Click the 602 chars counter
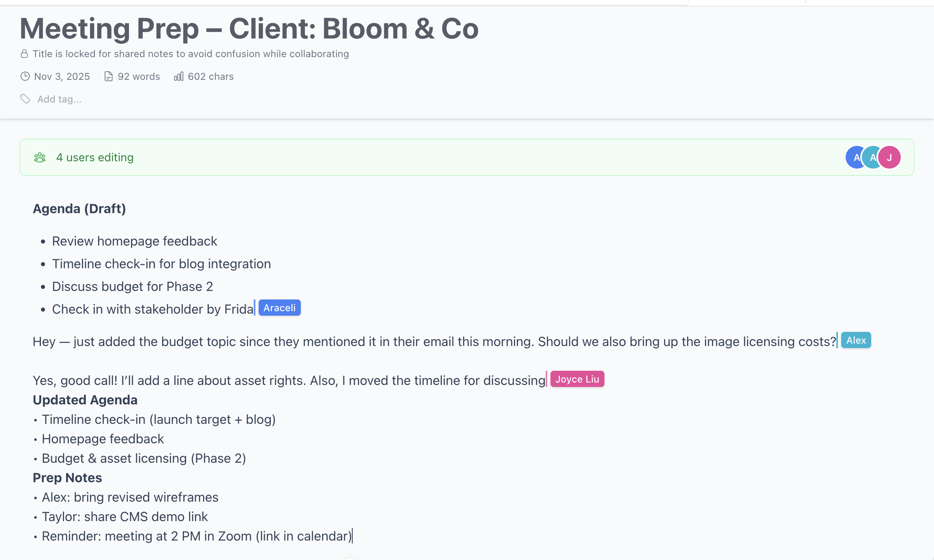 click(210, 76)
